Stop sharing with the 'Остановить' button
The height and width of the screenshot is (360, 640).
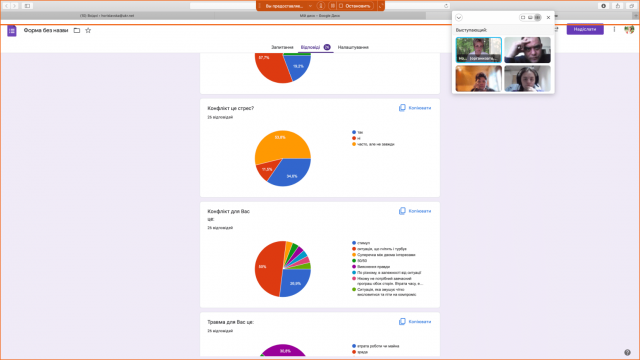355,6
